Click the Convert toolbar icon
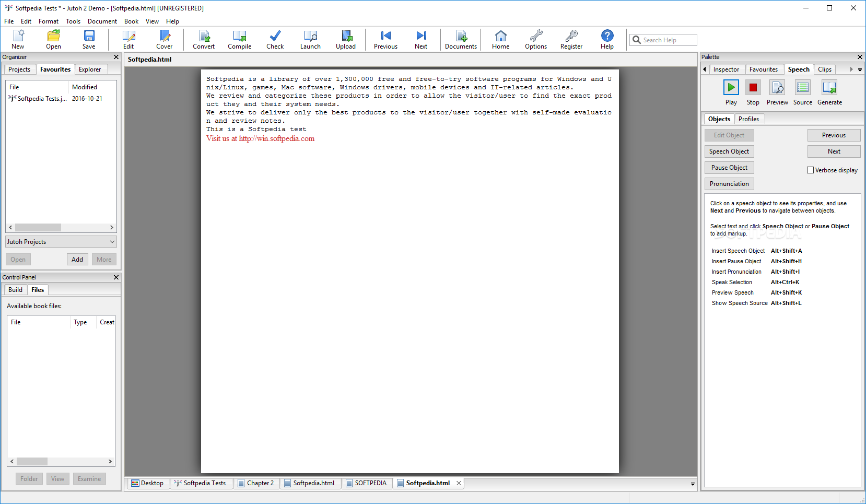866x504 pixels. click(x=204, y=40)
